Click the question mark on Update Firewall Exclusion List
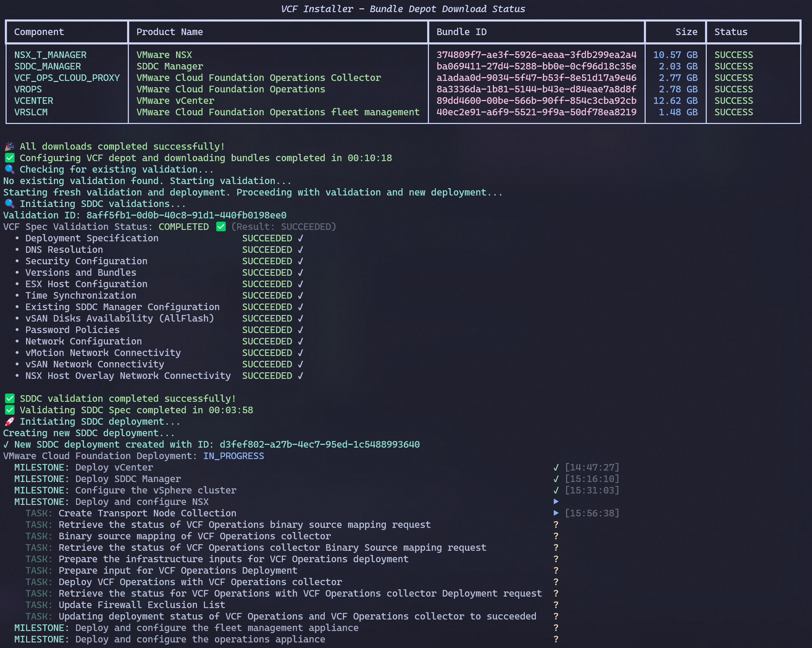The width and height of the screenshot is (812, 648). (x=556, y=605)
